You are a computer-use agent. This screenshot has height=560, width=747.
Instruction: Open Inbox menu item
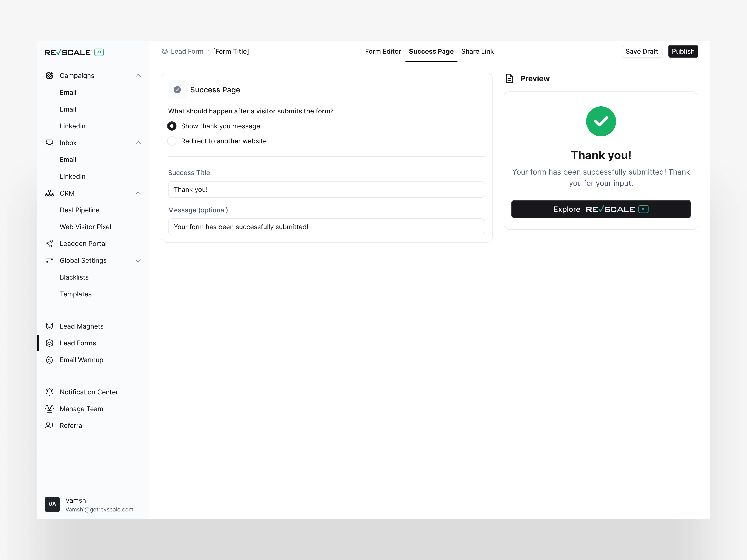68,143
